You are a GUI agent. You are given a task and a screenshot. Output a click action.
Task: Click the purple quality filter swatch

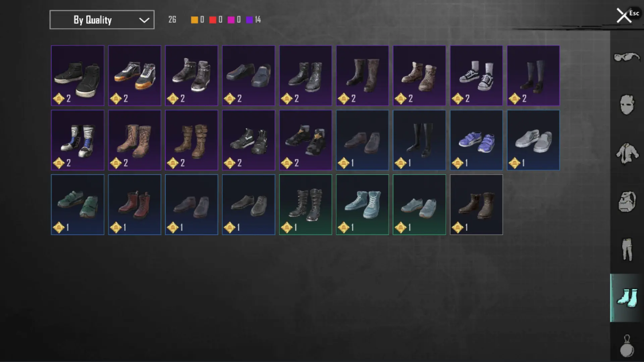point(250,20)
